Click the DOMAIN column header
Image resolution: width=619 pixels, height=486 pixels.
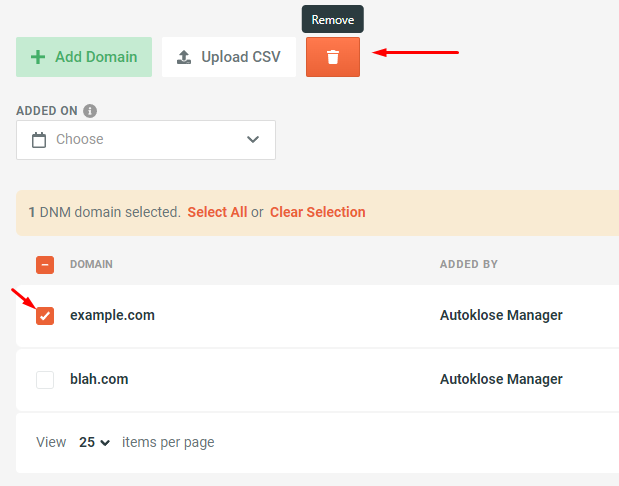click(x=91, y=264)
